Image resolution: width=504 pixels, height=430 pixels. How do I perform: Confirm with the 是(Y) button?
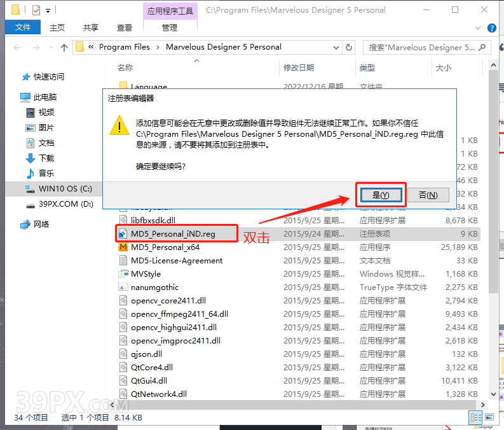381,195
